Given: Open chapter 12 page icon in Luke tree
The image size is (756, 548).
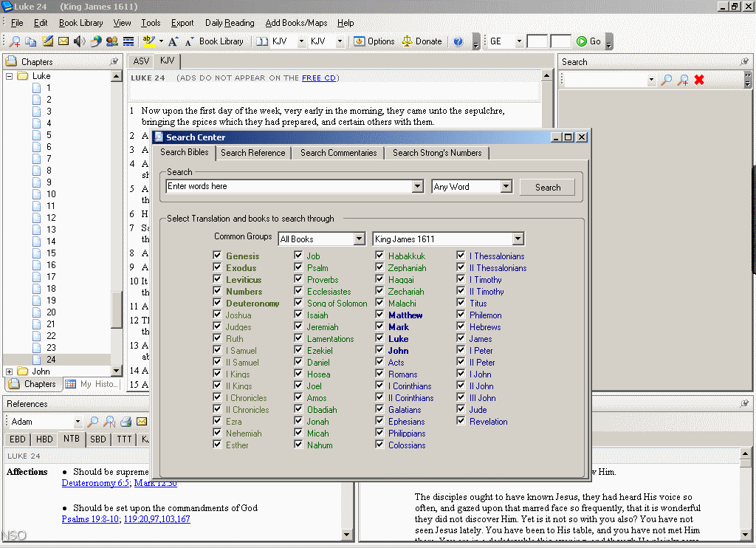Looking at the screenshot, I should pos(37,218).
